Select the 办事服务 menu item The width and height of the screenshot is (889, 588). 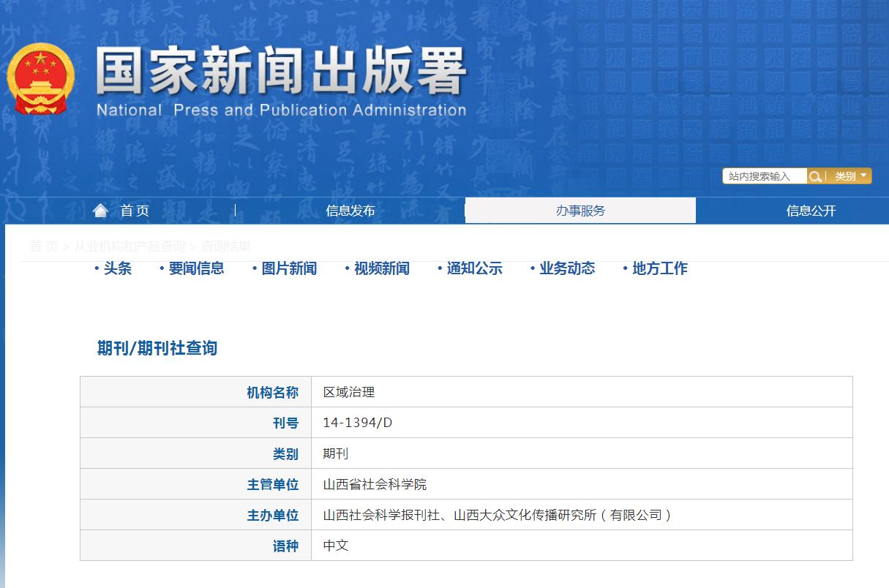click(x=580, y=210)
